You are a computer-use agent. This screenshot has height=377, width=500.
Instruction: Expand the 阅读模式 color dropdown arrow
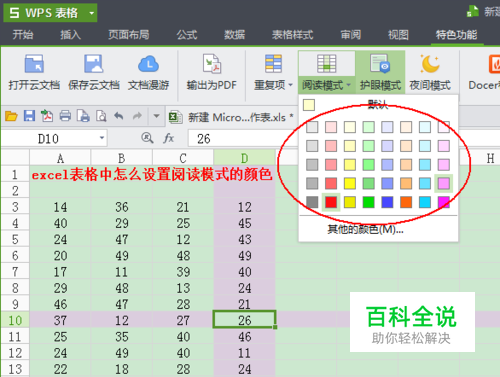point(349,85)
